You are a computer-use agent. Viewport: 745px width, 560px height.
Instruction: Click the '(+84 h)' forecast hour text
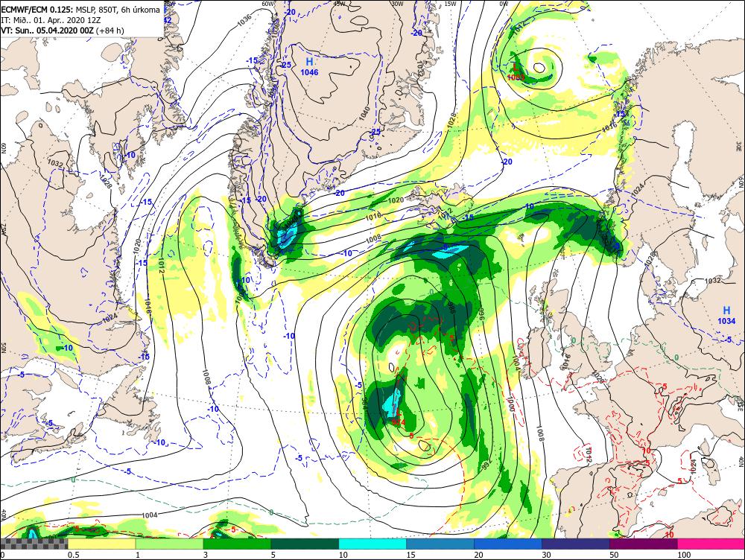pyautogui.click(x=110, y=31)
